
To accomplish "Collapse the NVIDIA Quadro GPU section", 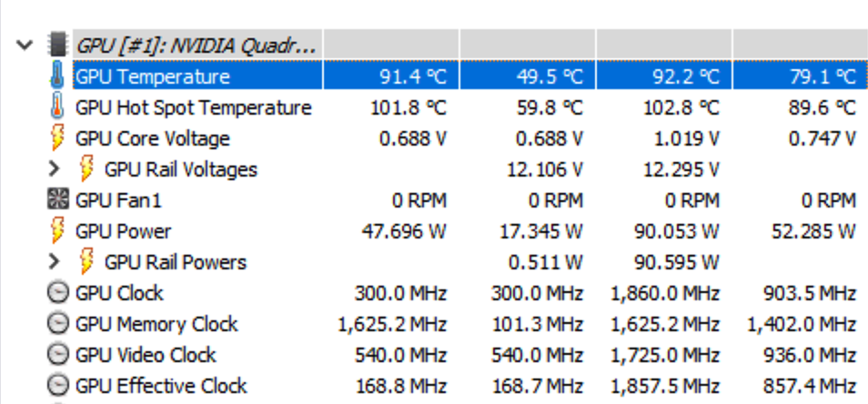I will (25, 44).
